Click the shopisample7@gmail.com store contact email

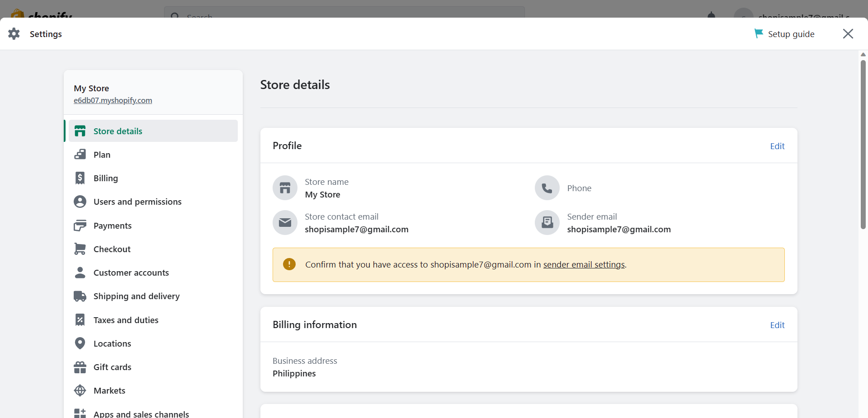point(357,229)
